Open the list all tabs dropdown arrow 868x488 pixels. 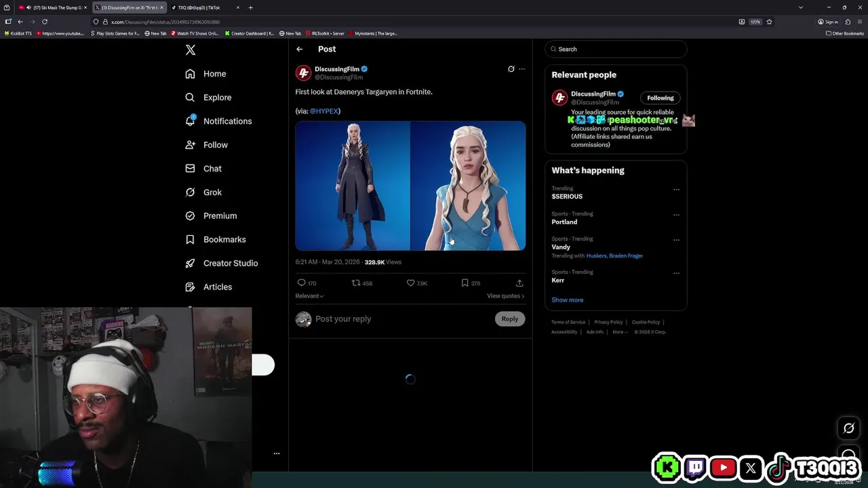click(801, 7)
